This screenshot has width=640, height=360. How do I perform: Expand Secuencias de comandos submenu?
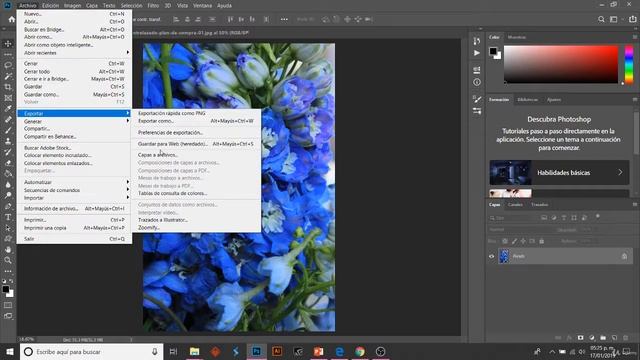click(74, 190)
